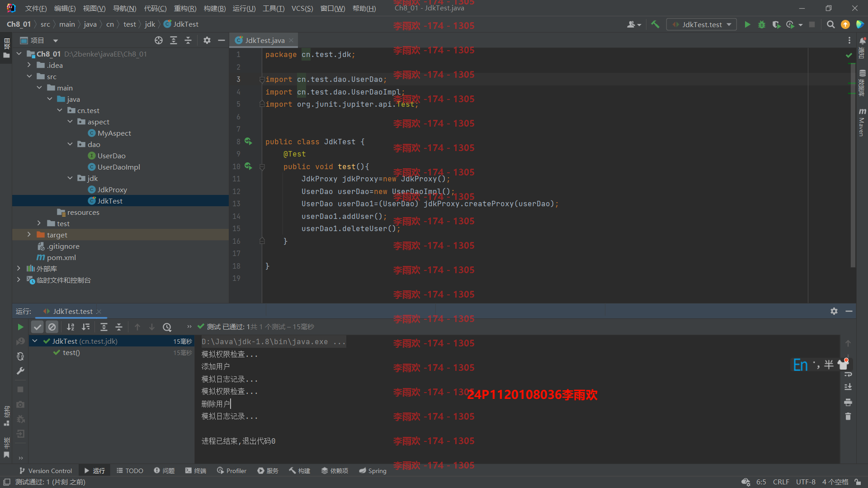Open project panel settings gear
This screenshot has height=488, width=868.
[x=207, y=40]
